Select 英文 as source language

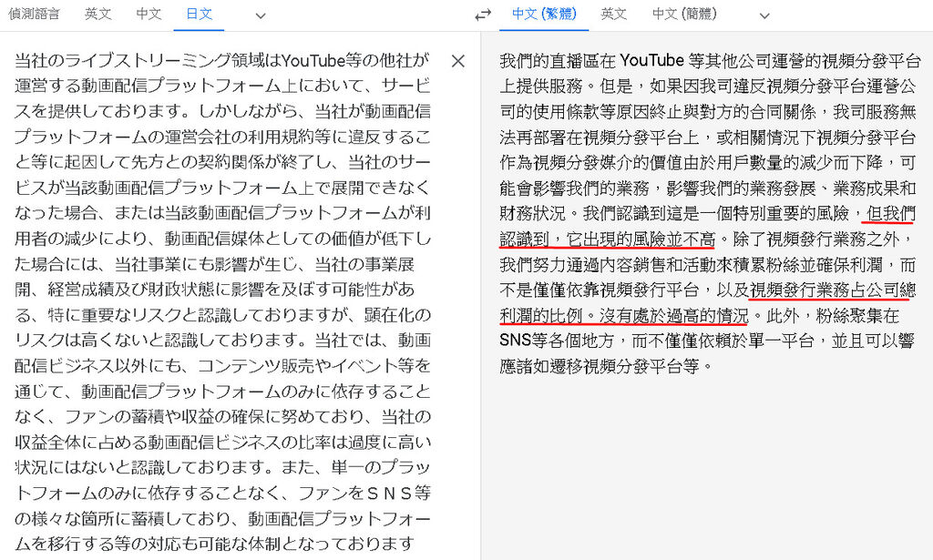pyautogui.click(x=97, y=14)
